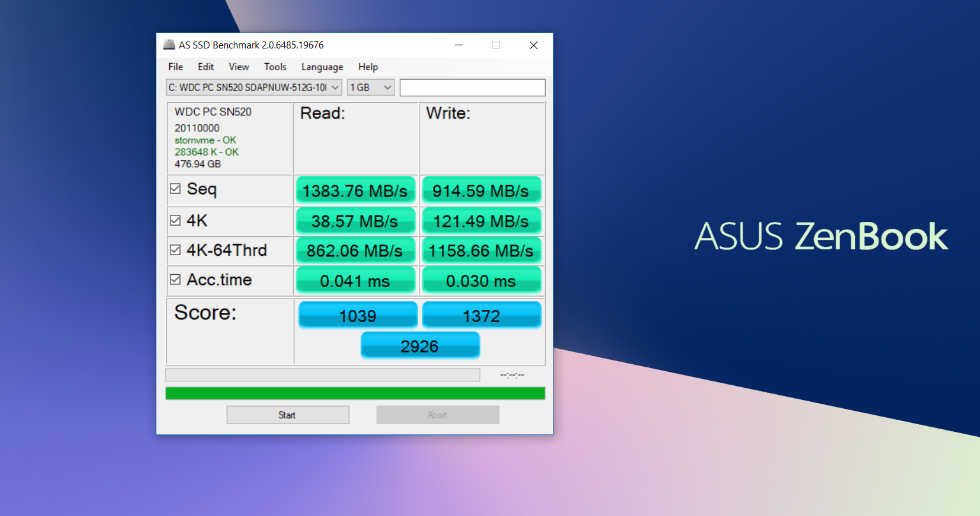Screen dimensions: 980x516
Task: Click 4K write result 121.49 MB/s
Action: coord(481,221)
